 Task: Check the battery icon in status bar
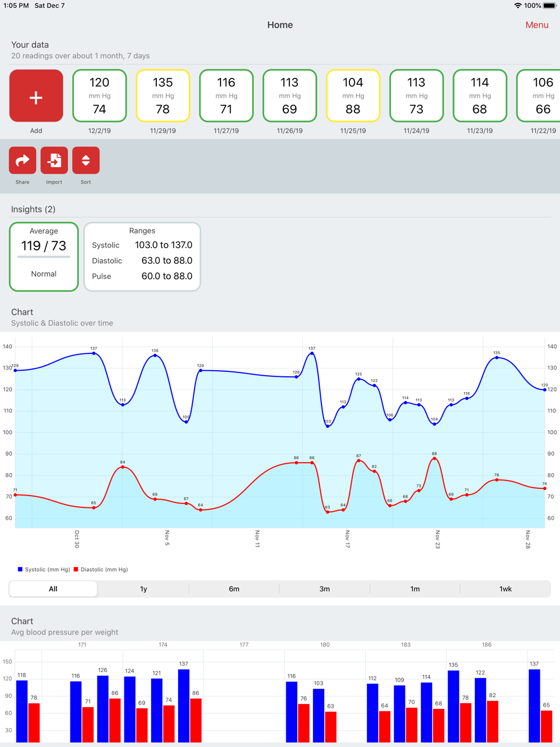(x=549, y=6)
